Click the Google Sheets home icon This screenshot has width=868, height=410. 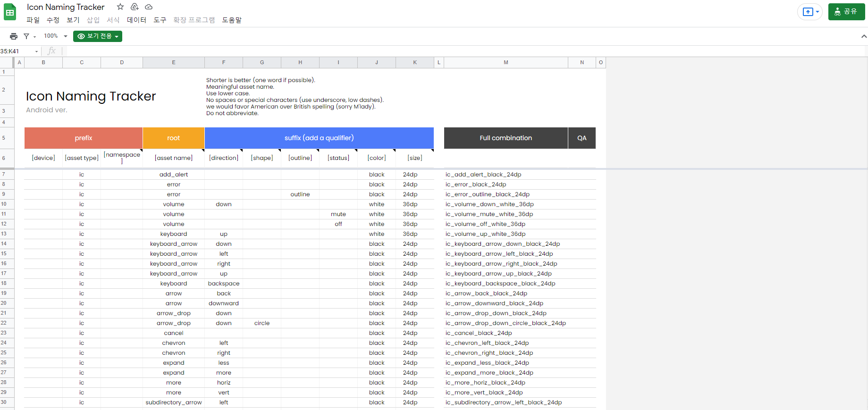click(10, 12)
